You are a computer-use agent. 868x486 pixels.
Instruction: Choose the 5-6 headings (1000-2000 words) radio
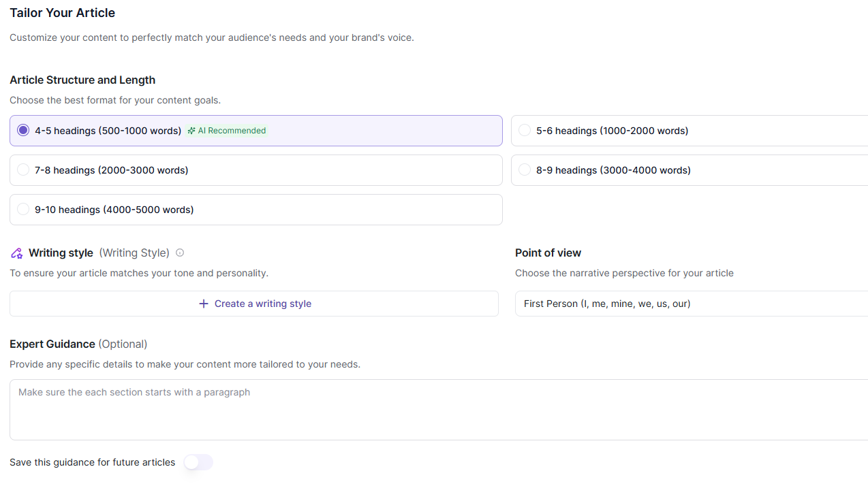point(525,131)
